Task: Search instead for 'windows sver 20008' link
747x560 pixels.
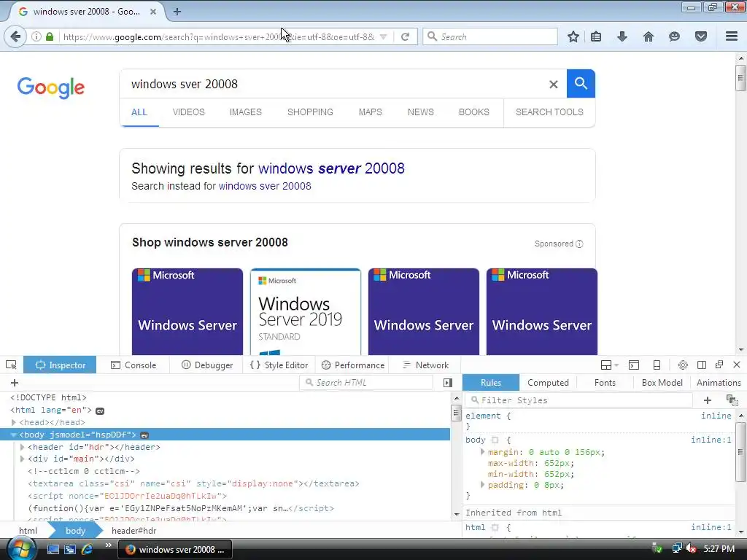Action: point(264,186)
